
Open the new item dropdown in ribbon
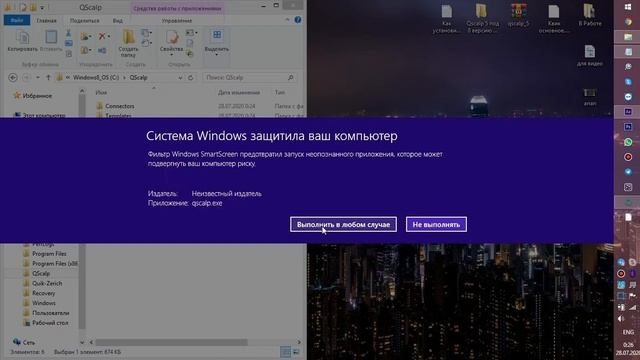coord(146,33)
